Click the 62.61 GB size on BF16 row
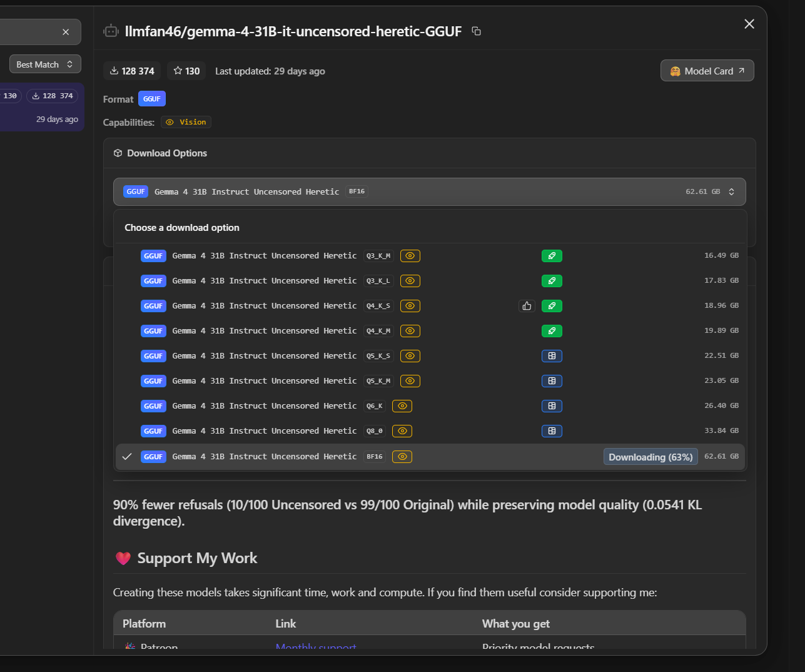Screen dimensions: 805x672 click(x=721, y=456)
